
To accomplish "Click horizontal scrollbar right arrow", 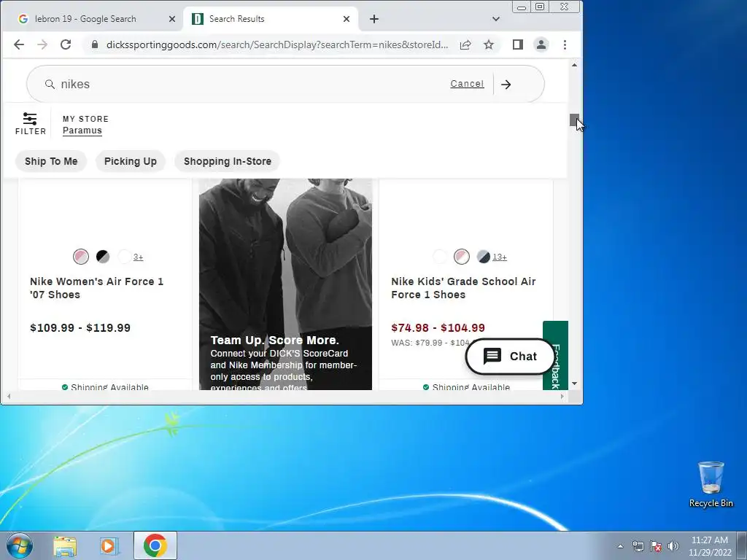I will (x=562, y=396).
